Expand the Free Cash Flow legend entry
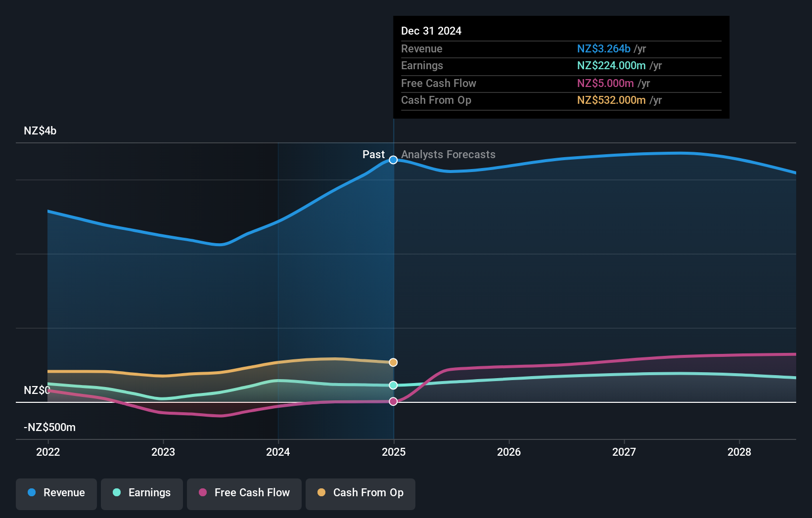 [x=244, y=493]
